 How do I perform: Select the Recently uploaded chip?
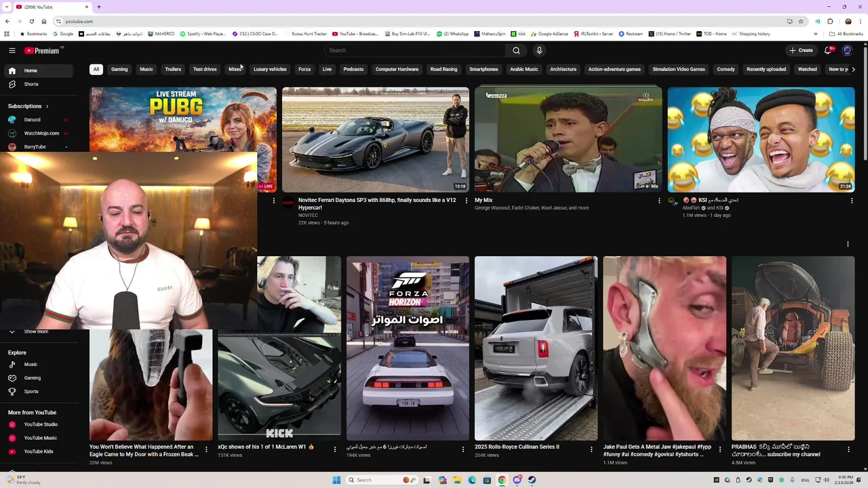(766, 69)
